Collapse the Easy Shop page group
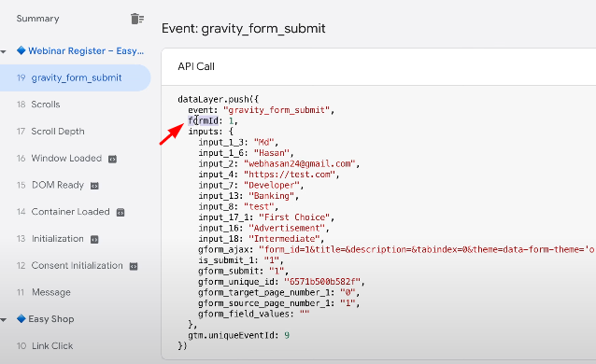 click(4, 320)
